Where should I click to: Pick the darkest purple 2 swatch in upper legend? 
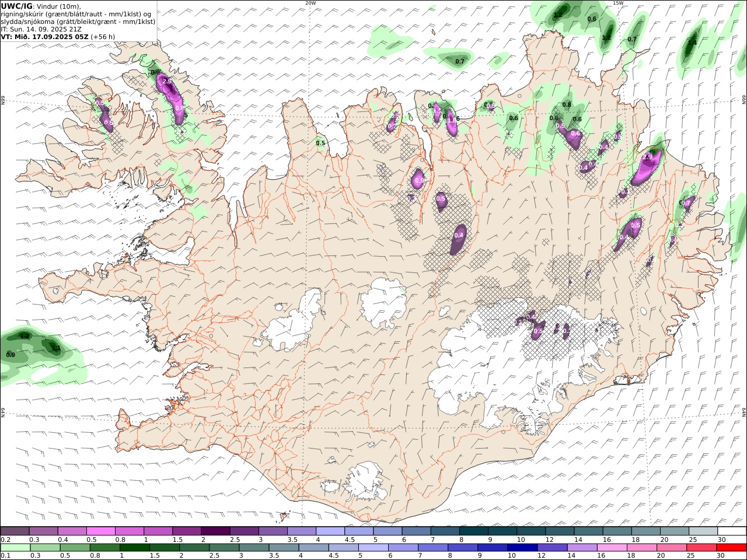(215, 531)
